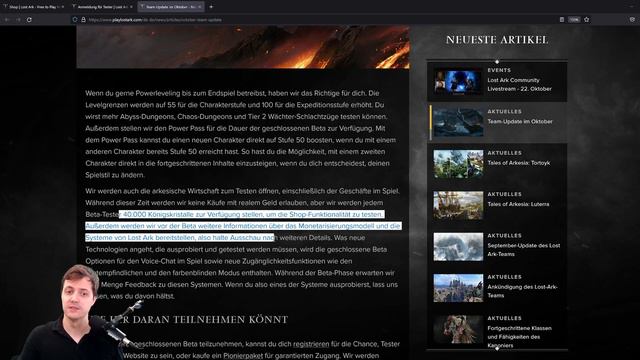640x360 pixels.
Task: Reset the page zoom level badge
Action: 574,20
